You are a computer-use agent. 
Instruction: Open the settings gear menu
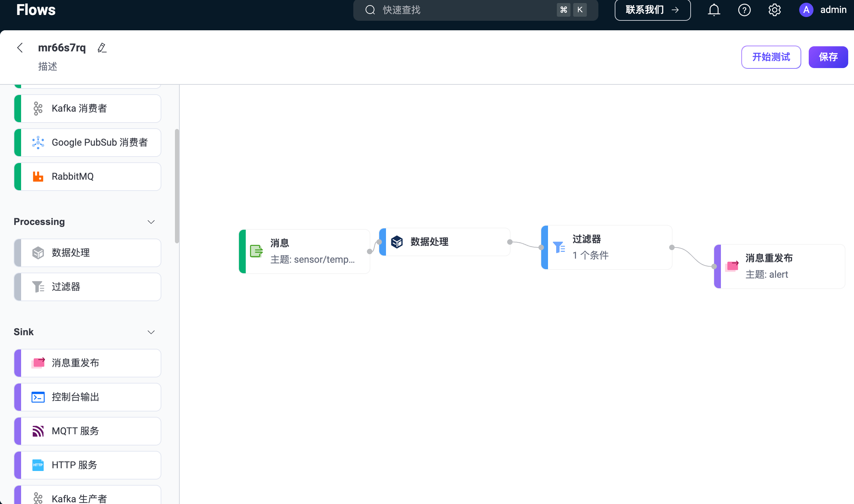click(774, 10)
